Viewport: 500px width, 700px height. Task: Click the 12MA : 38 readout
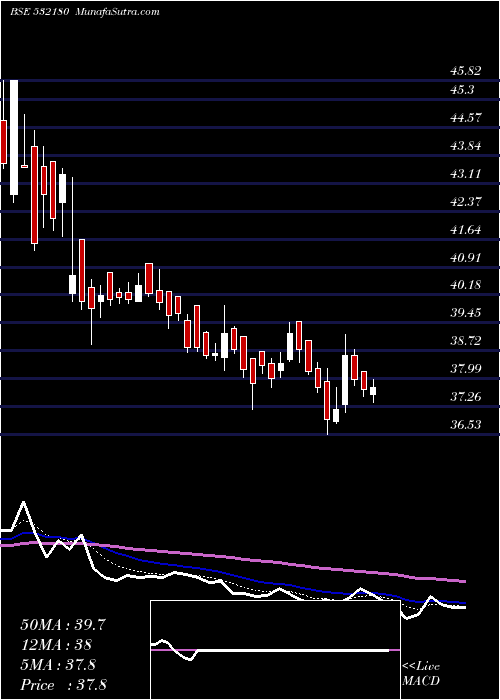56,645
